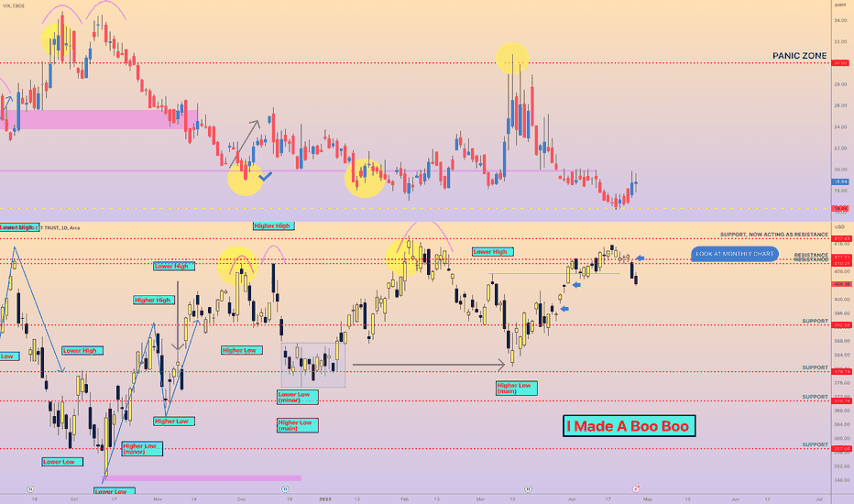Click the SUPPORT label above 357.04 line
Viewport: 854px width, 504px height.
pos(815,444)
